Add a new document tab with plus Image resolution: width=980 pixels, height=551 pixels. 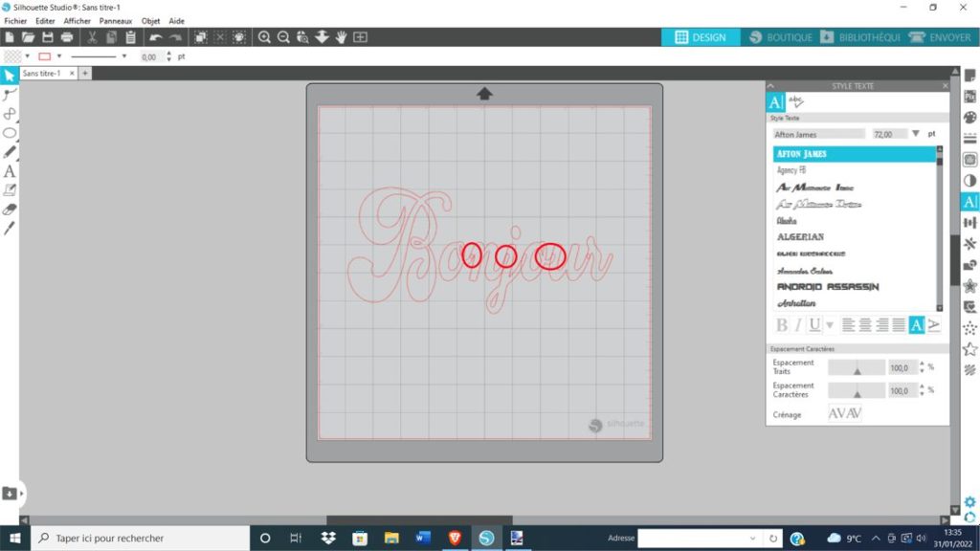tap(85, 73)
